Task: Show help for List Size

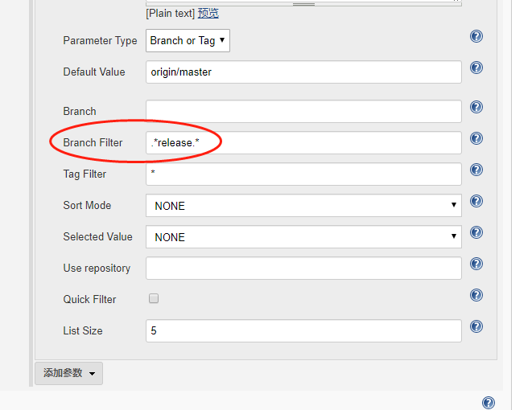Action: pos(476,326)
